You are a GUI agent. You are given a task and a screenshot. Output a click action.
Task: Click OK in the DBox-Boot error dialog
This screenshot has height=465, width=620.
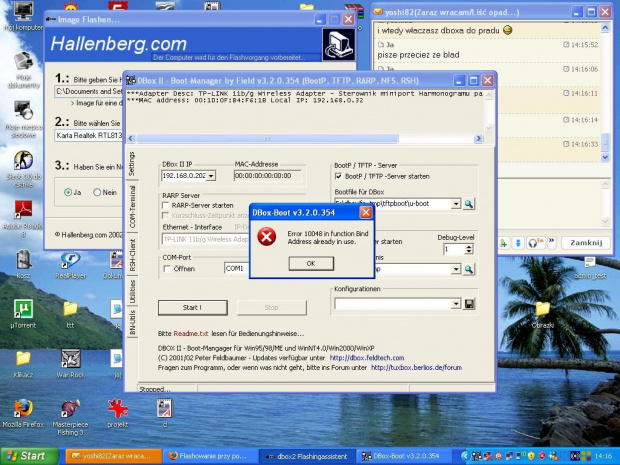click(x=311, y=263)
